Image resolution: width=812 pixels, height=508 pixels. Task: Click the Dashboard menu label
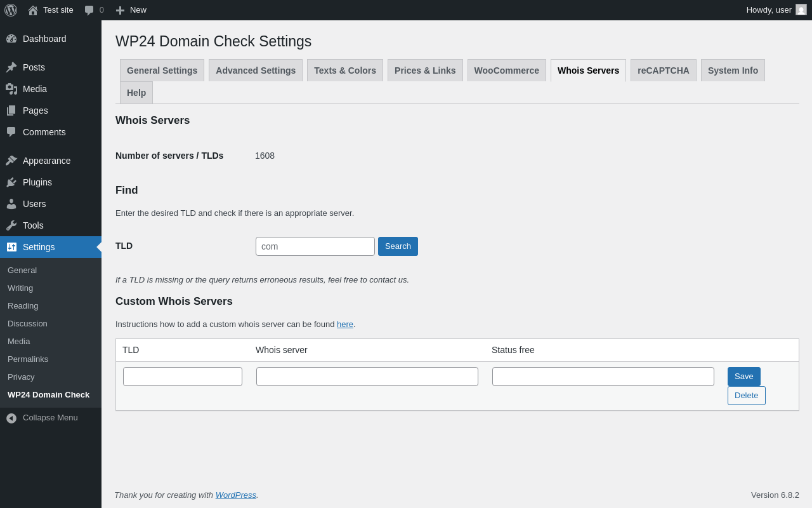[44, 39]
